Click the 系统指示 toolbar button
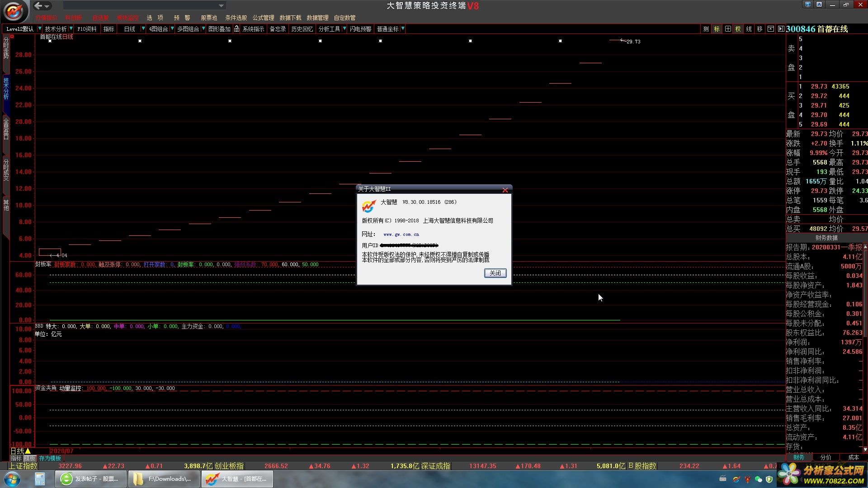 [x=253, y=29]
